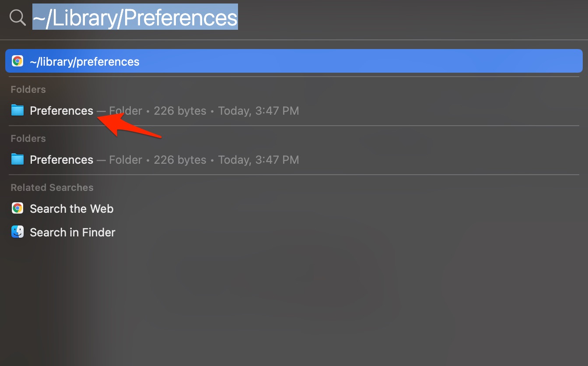Click folder icon of the first Preferences result
Screen dimensions: 588x366
17,110
